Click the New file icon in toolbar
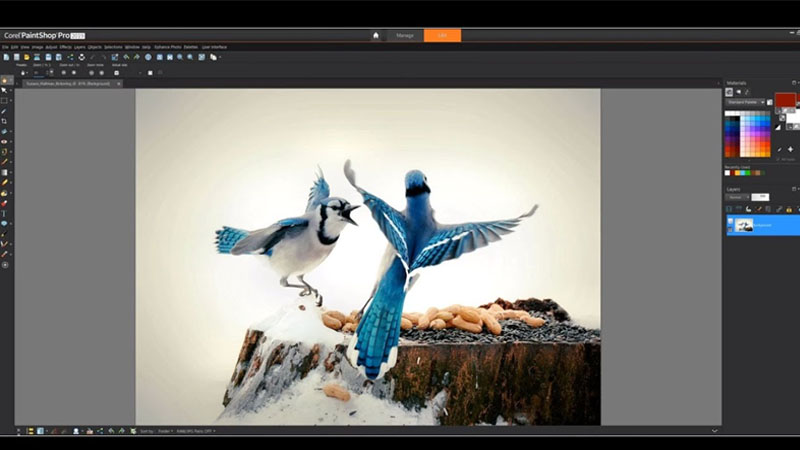 tap(6, 57)
